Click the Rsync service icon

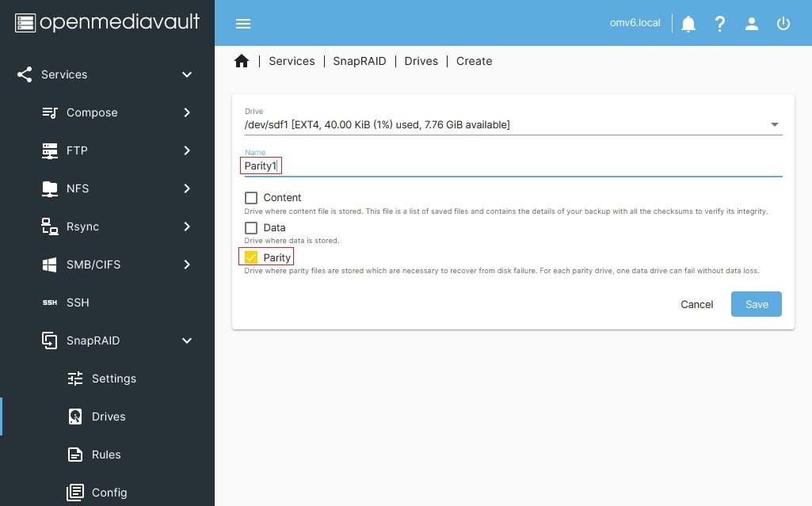[x=49, y=226]
